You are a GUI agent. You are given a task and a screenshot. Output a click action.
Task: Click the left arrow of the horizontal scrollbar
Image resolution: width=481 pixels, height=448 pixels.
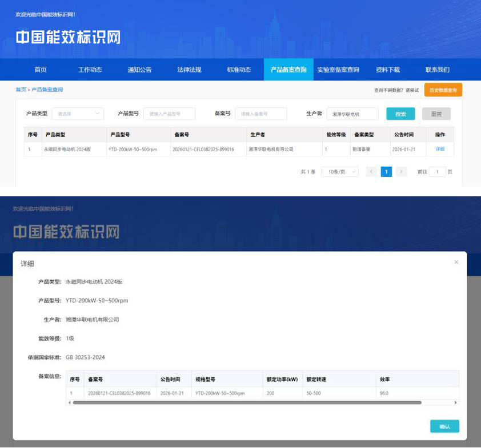coord(70,403)
